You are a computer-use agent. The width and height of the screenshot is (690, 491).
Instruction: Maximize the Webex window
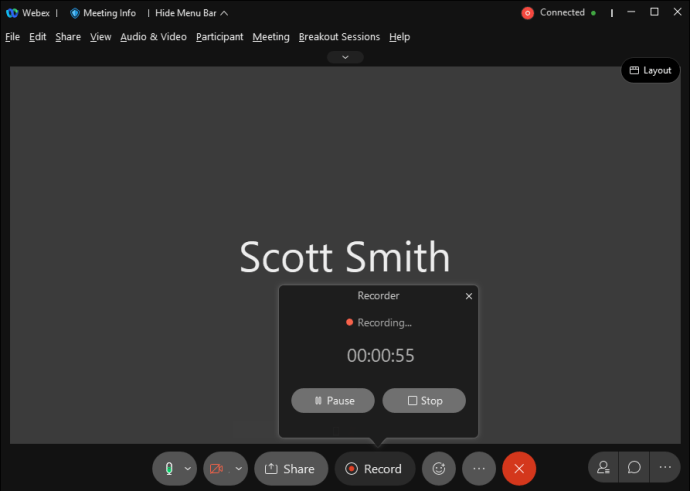pyautogui.click(x=654, y=12)
